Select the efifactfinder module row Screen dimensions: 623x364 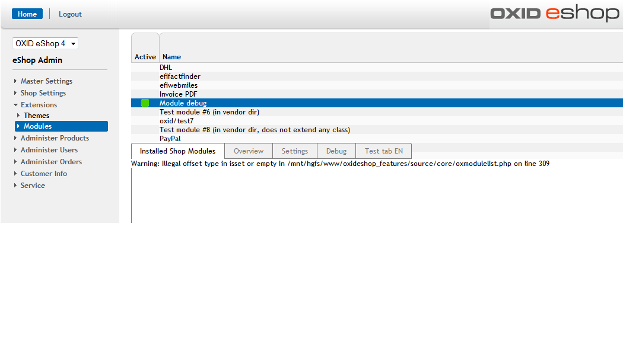(180, 76)
